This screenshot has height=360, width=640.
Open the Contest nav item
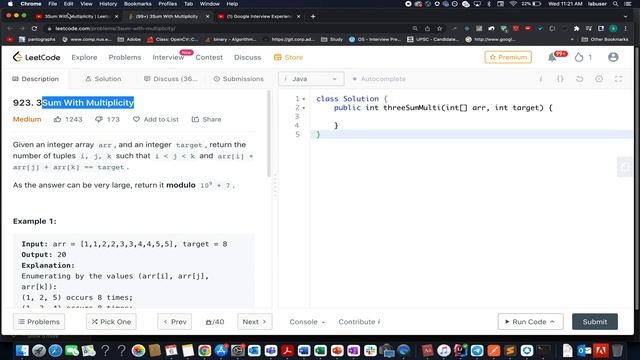pos(209,57)
